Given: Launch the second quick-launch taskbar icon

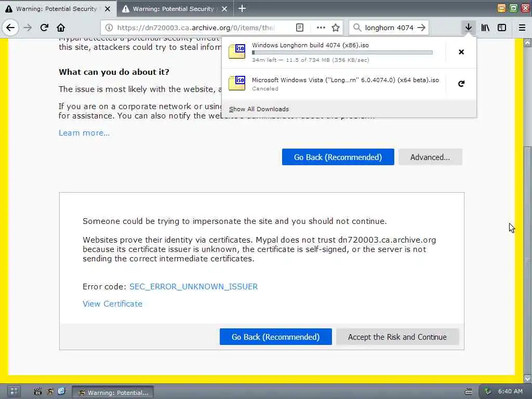Looking at the screenshot, I should [x=50, y=392].
